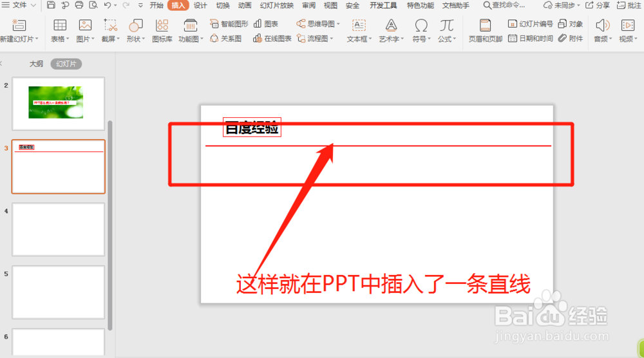This screenshot has height=358, width=644.
Task: Insert a Formula (公式)
Action: click(446, 31)
